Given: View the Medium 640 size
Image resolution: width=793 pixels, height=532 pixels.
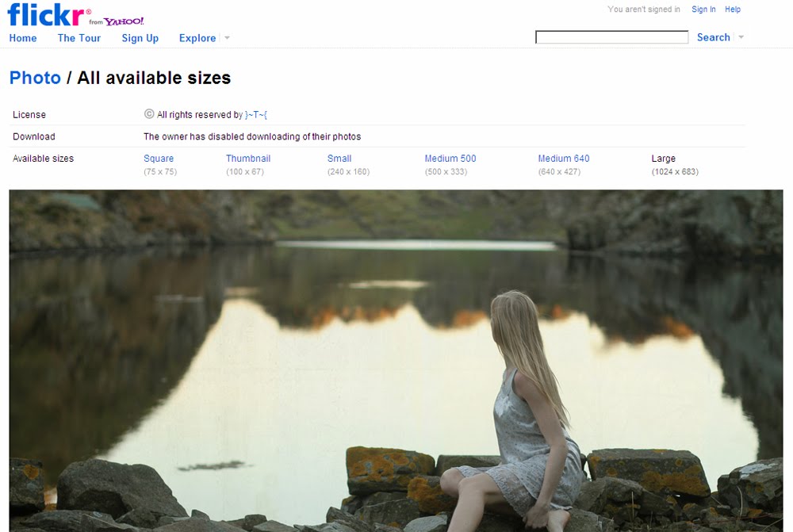Looking at the screenshot, I should tap(563, 158).
